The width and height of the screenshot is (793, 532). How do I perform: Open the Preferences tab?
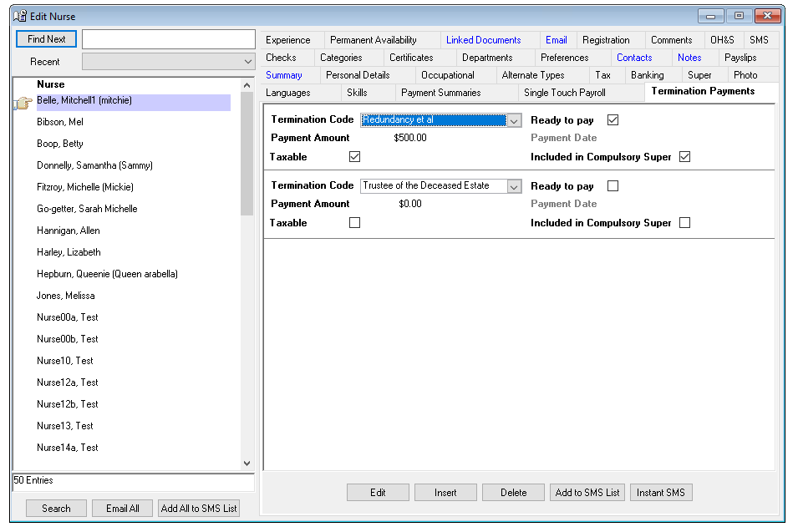click(564, 58)
